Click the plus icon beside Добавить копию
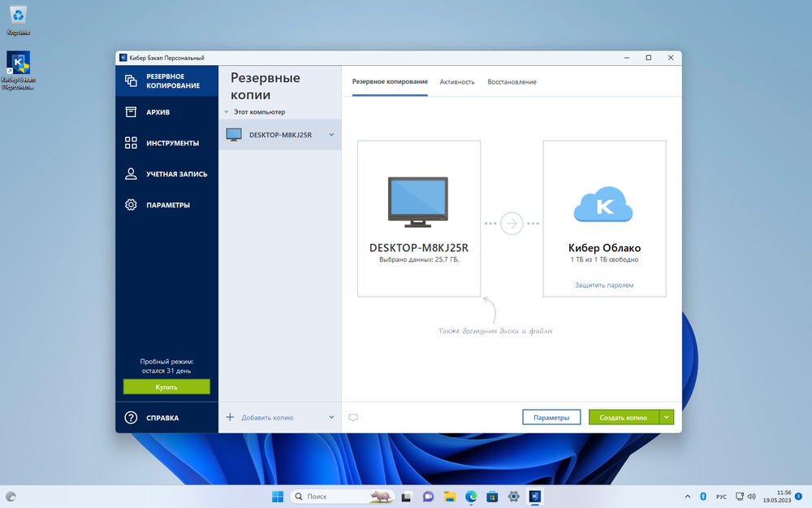Screen dimensions: 812x508 [x=231, y=417]
